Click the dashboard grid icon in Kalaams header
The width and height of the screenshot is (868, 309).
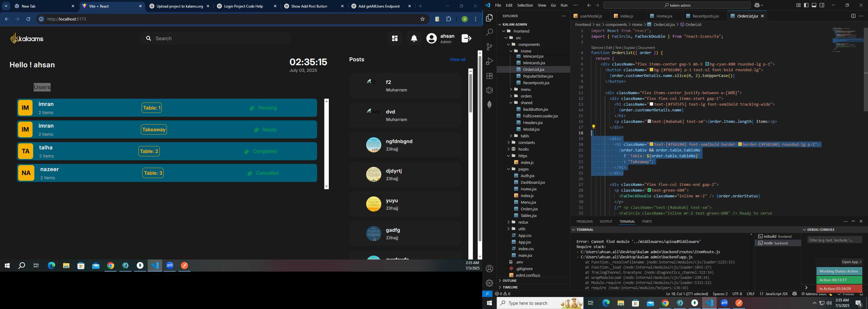(x=395, y=38)
